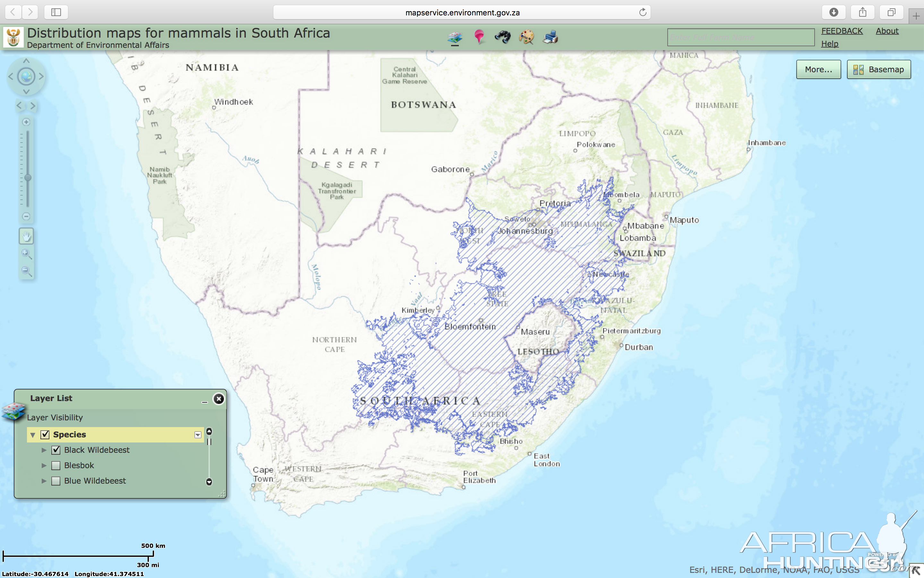Enable the Blesbok layer checkbox
The image size is (924, 578).
click(x=56, y=466)
